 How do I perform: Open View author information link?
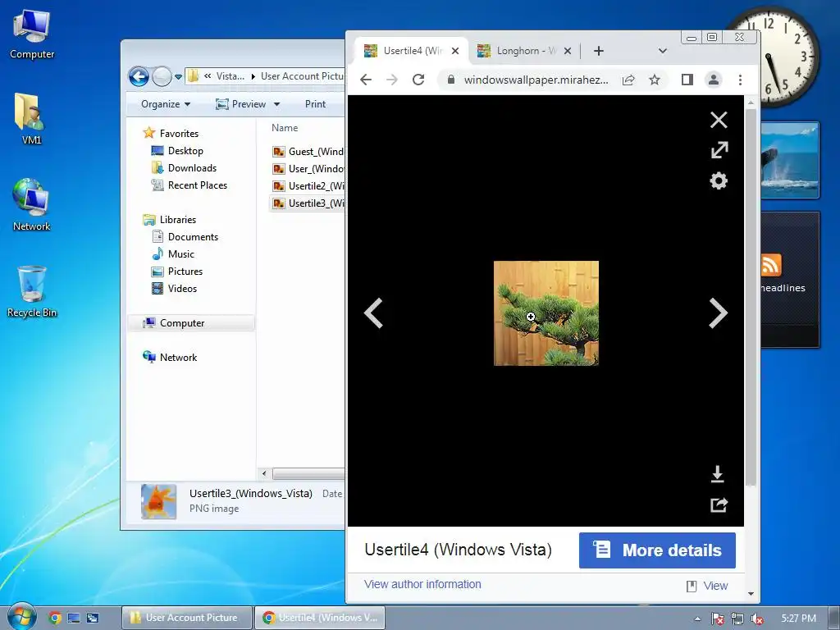422,584
